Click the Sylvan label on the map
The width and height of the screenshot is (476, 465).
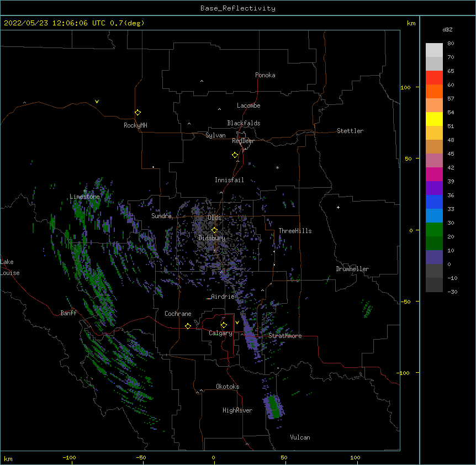tap(215, 135)
